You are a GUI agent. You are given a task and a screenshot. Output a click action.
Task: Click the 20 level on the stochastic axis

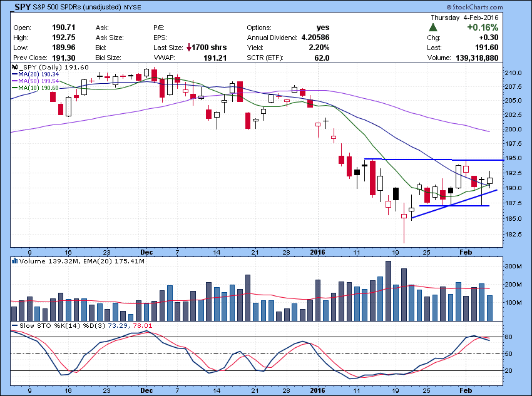pos(509,371)
